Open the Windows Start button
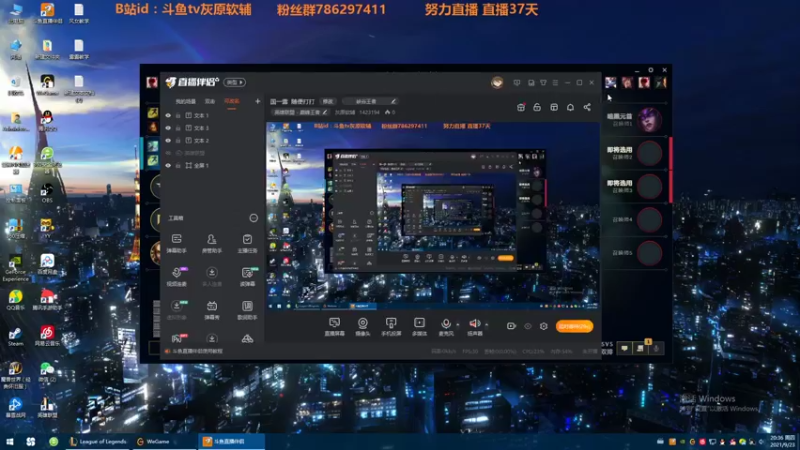The image size is (800, 450). tap(9, 442)
